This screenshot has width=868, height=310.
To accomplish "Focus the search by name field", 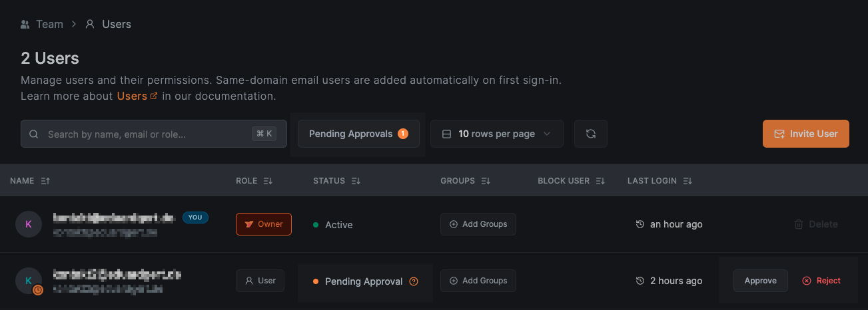I will tap(147, 134).
